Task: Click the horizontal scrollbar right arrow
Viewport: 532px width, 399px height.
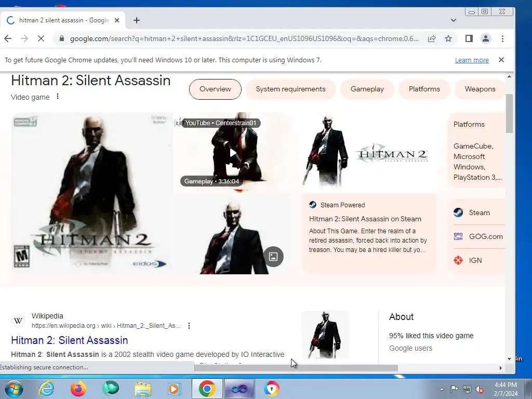Action: [500, 368]
